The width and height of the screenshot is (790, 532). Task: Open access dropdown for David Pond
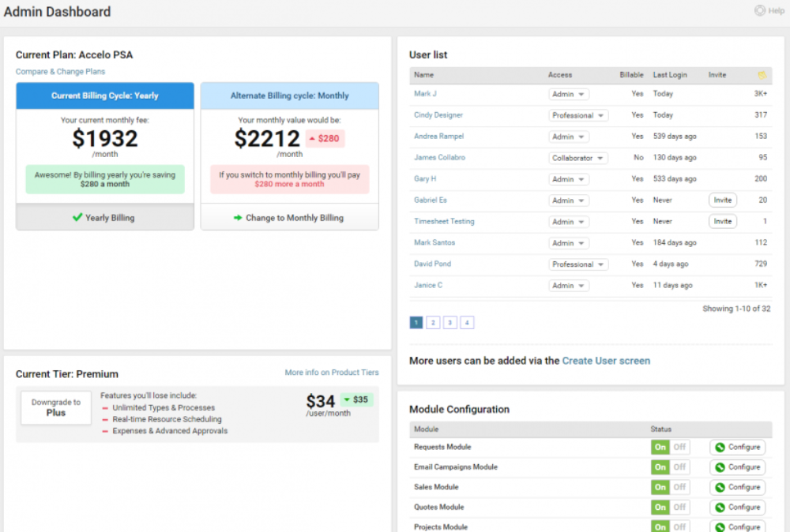[x=578, y=264]
